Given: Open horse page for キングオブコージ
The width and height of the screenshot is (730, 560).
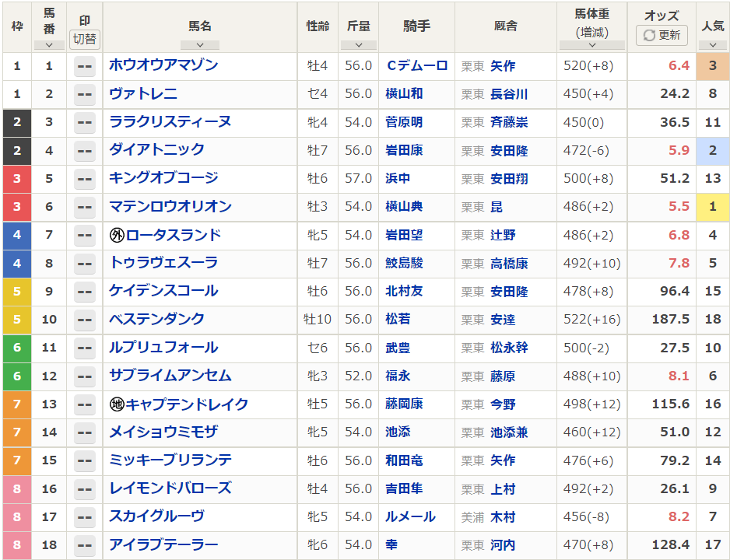Looking at the screenshot, I should point(163,178).
